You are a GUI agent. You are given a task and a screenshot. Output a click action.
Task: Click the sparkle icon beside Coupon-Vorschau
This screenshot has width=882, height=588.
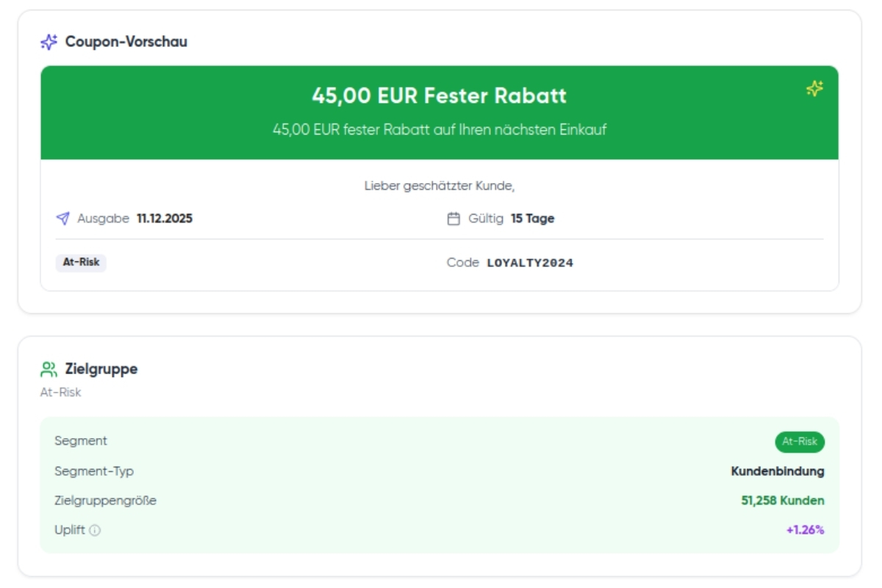pyautogui.click(x=49, y=42)
